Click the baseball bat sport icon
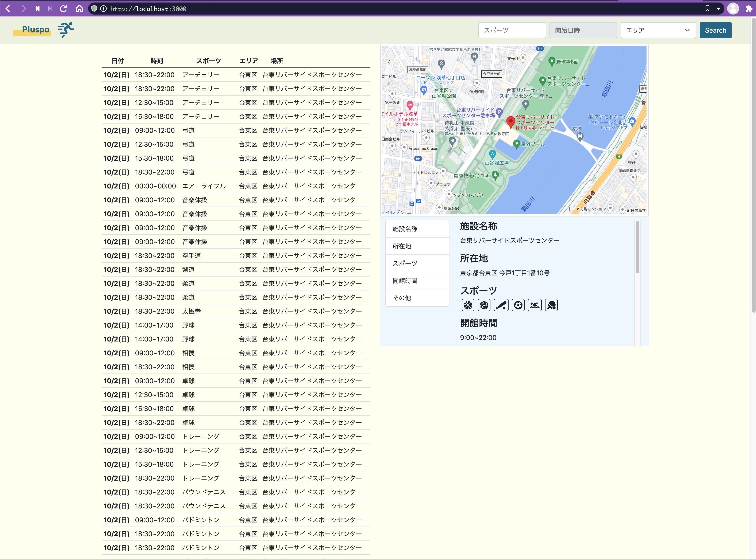This screenshot has height=559, width=756. tap(501, 305)
